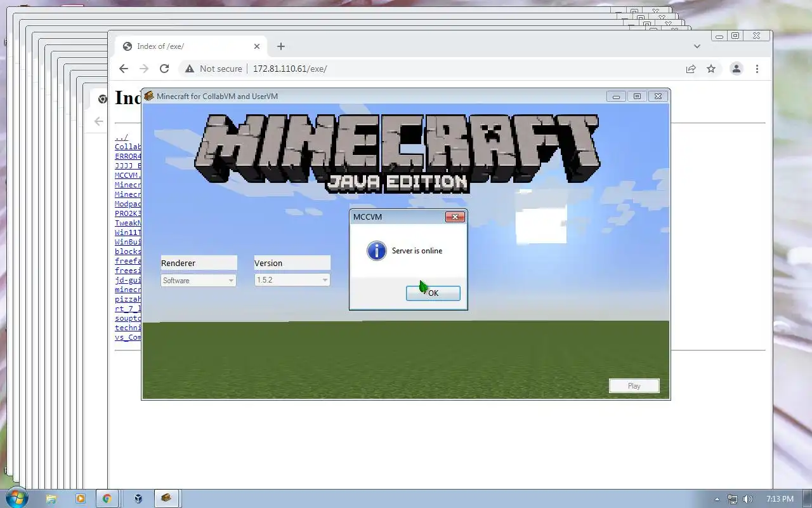The height and width of the screenshot is (508, 812).
Task: Maximize the Minecraft for CollabVM window
Action: coord(637,97)
